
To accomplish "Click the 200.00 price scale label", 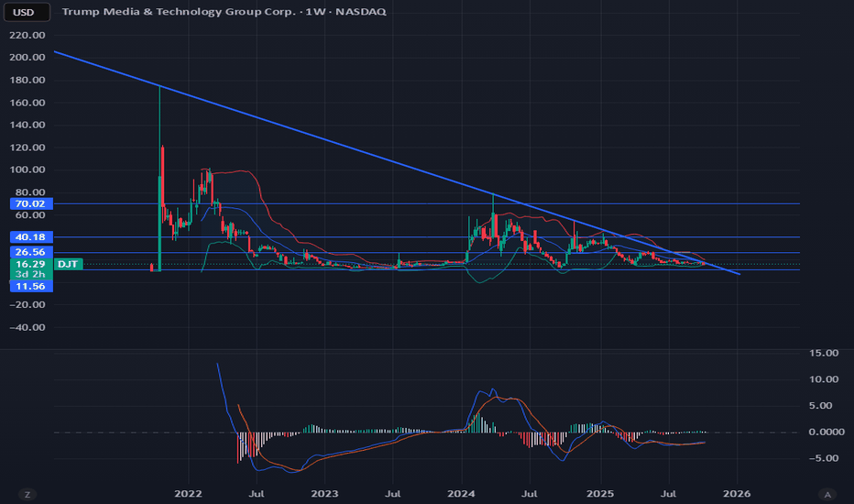I will click(27, 57).
